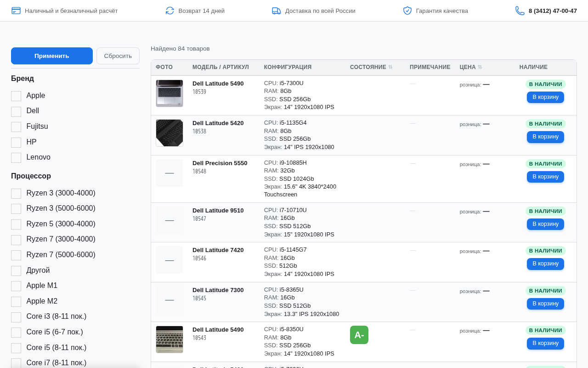
Task: Add Dell Precision 5550 to cart
Action: click(545, 177)
